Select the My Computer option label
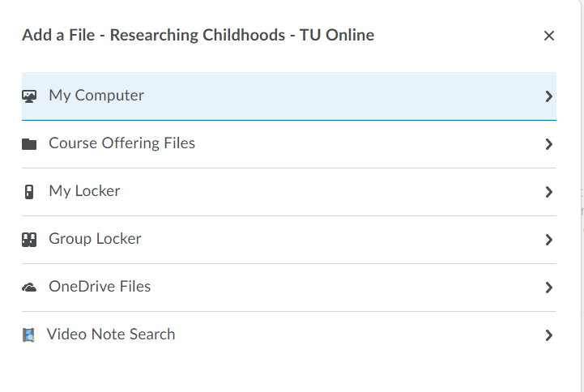 [x=96, y=96]
